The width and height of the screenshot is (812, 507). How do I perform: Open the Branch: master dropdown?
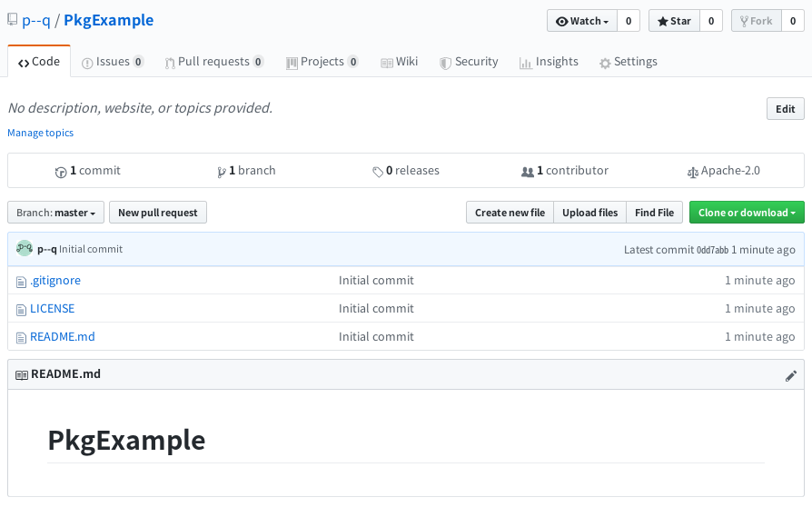(x=56, y=213)
